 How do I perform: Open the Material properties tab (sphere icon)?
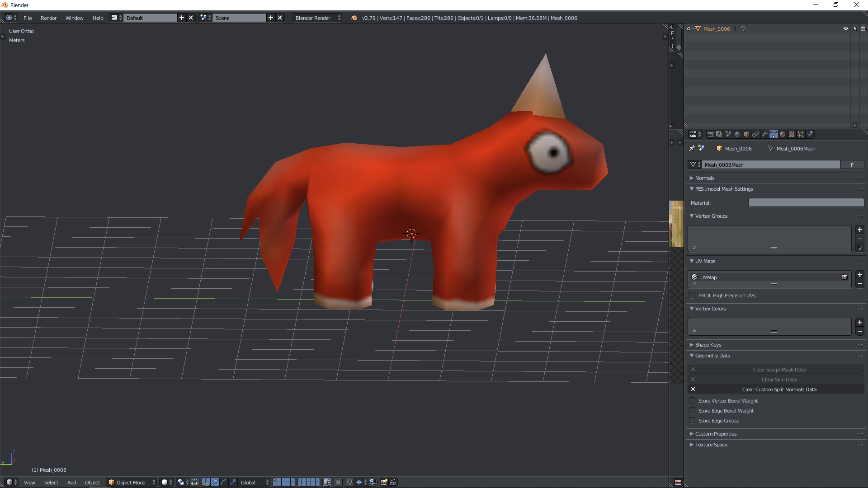click(783, 134)
